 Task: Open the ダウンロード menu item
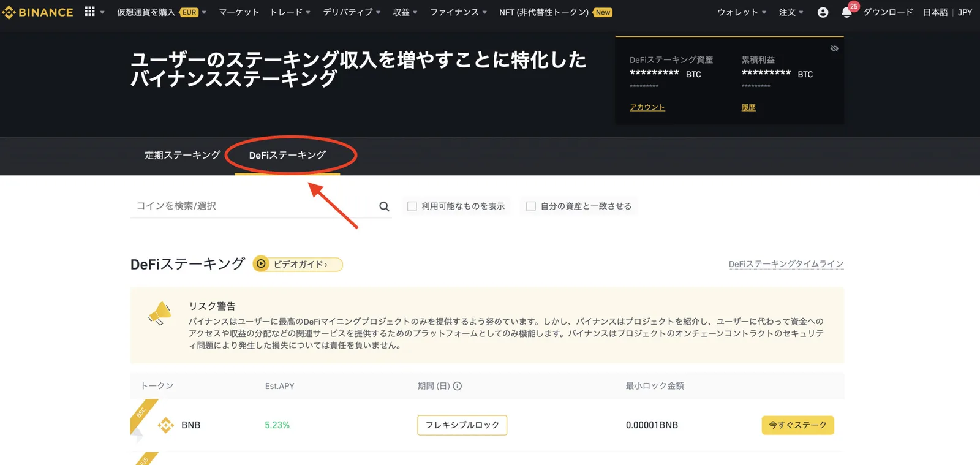tap(888, 12)
